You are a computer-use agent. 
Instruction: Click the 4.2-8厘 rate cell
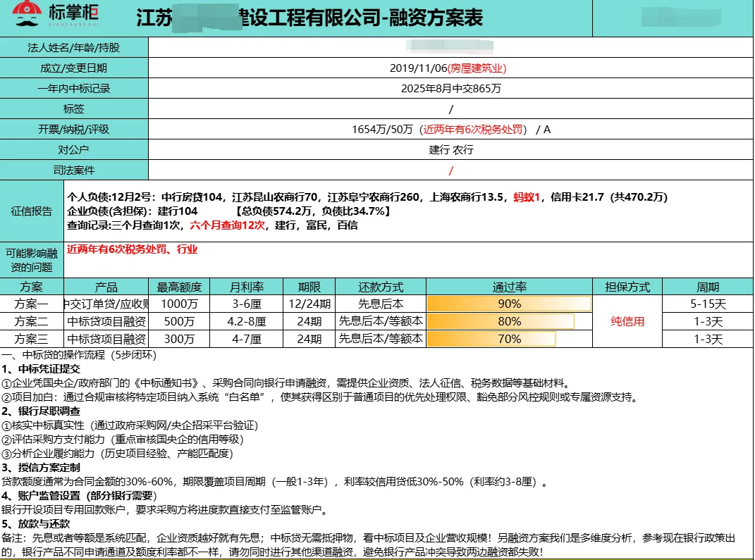tap(247, 321)
